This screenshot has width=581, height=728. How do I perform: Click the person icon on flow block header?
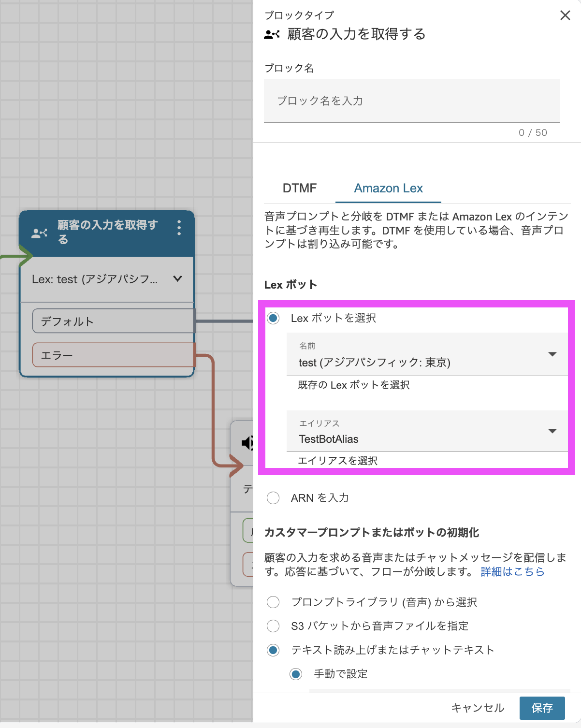(39, 233)
